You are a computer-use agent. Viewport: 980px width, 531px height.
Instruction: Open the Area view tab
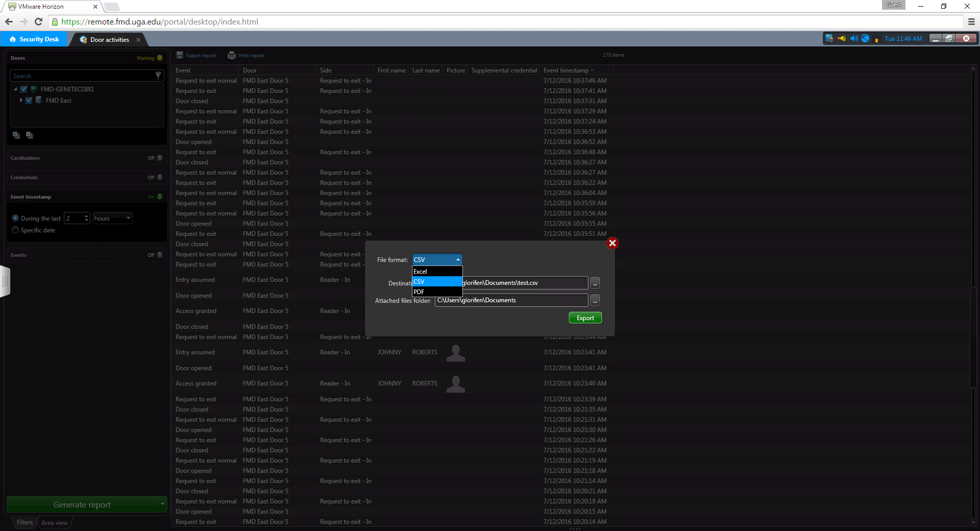click(x=55, y=523)
